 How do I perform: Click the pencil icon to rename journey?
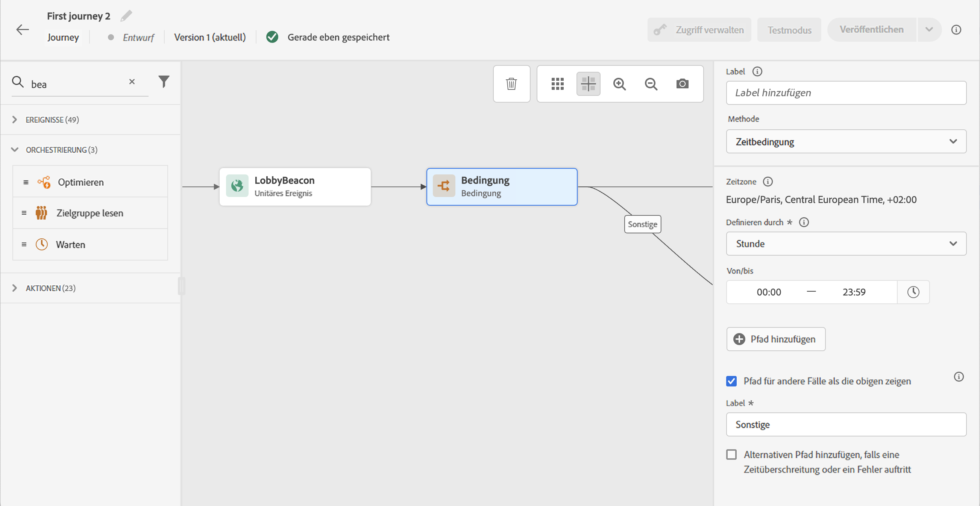tap(126, 16)
